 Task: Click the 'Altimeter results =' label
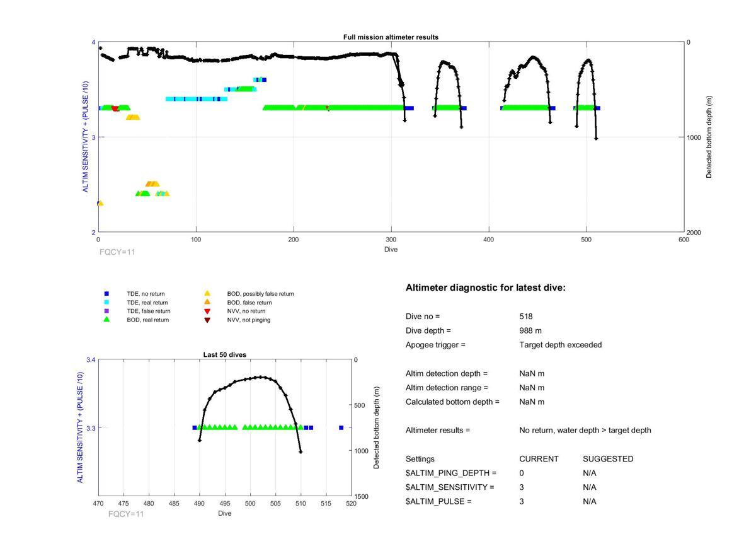tap(438, 430)
